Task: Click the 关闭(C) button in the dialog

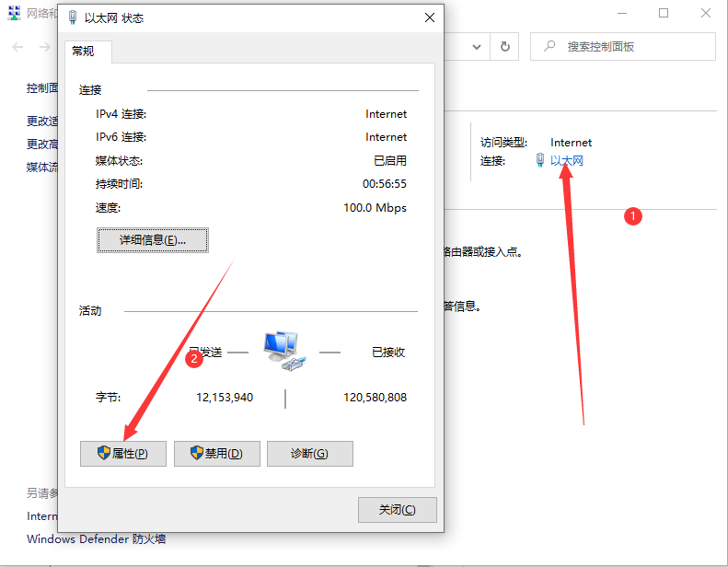Action: coord(397,510)
